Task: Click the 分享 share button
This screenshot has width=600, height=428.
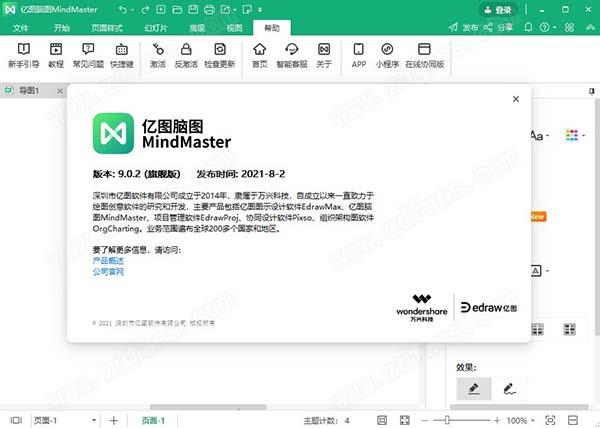Action: [498, 27]
